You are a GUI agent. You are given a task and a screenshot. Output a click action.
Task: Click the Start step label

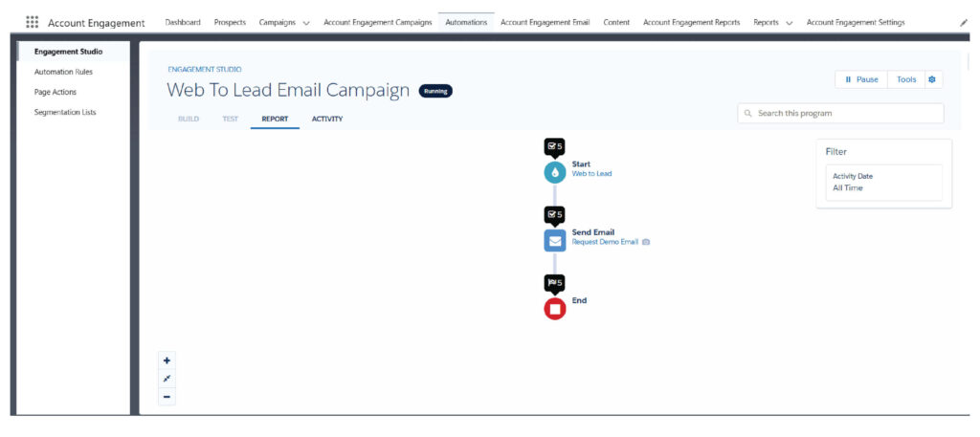(x=581, y=164)
